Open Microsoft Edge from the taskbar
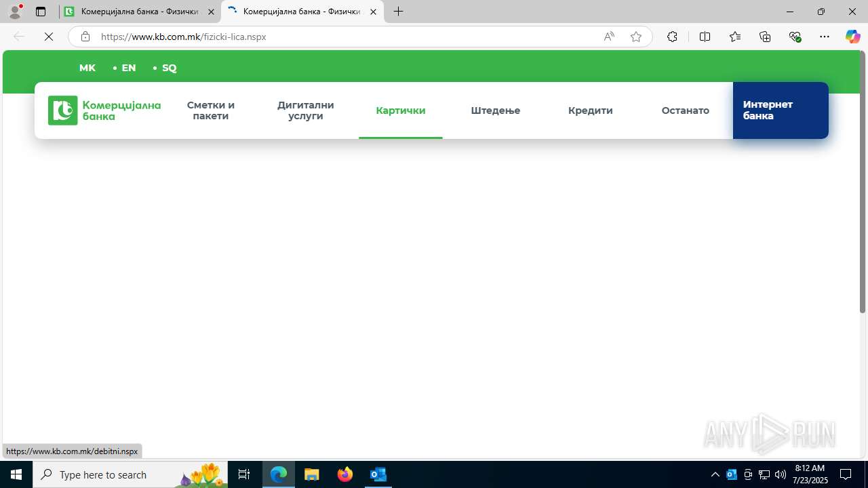The width and height of the screenshot is (868, 488). coord(279,474)
